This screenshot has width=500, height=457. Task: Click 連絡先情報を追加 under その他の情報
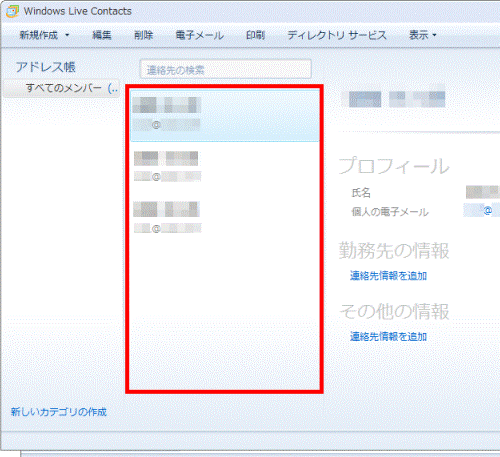[388, 337]
